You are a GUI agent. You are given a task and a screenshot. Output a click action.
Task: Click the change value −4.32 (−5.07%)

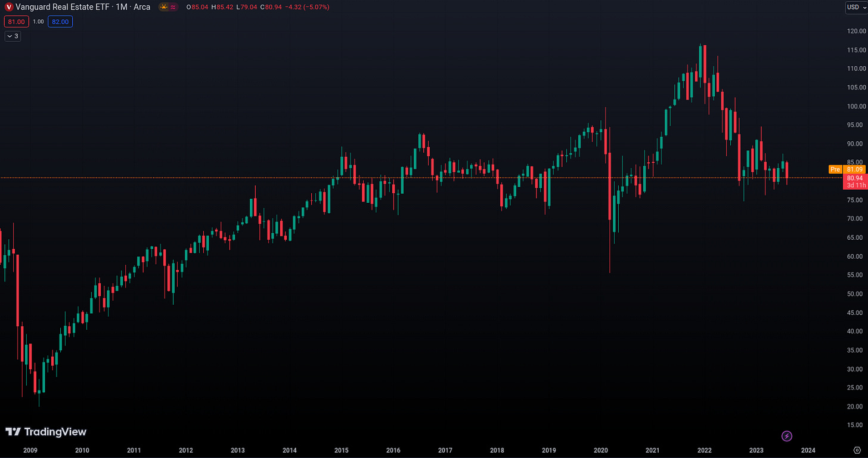pyautogui.click(x=307, y=7)
